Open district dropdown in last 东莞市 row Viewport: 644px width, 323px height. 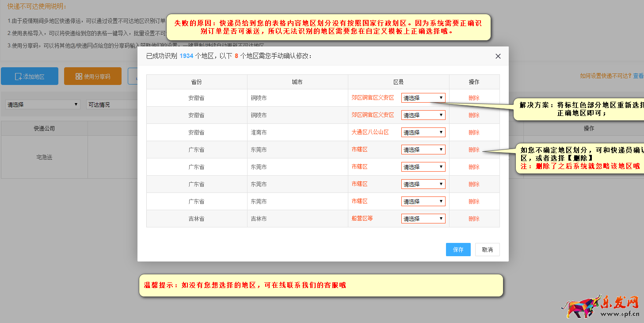[423, 201]
